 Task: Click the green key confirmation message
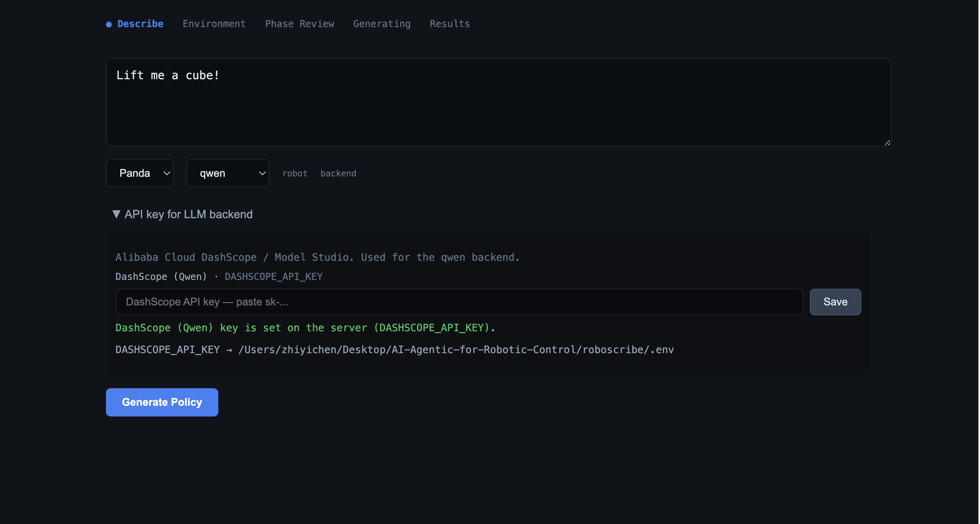[305, 327]
